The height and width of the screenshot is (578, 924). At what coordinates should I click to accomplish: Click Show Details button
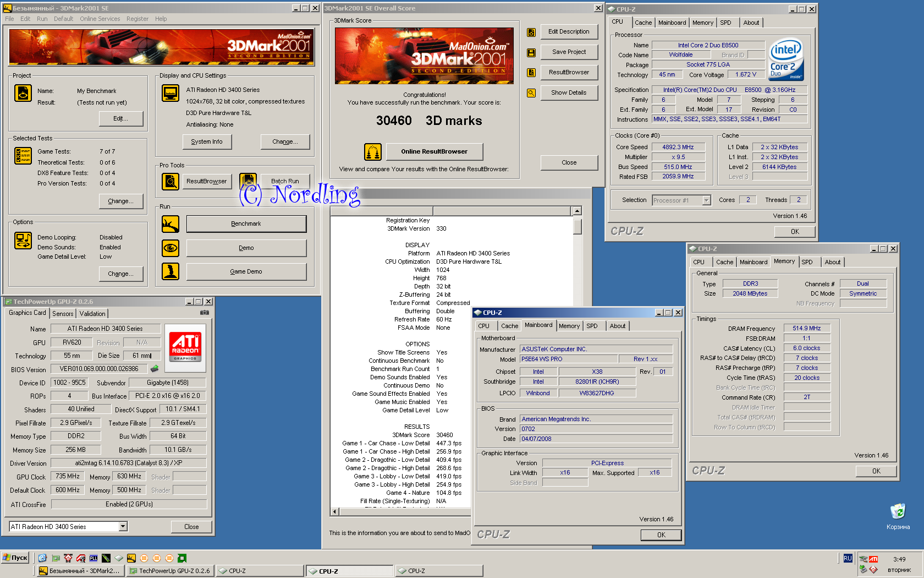pyautogui.click(x=569, y=92)
